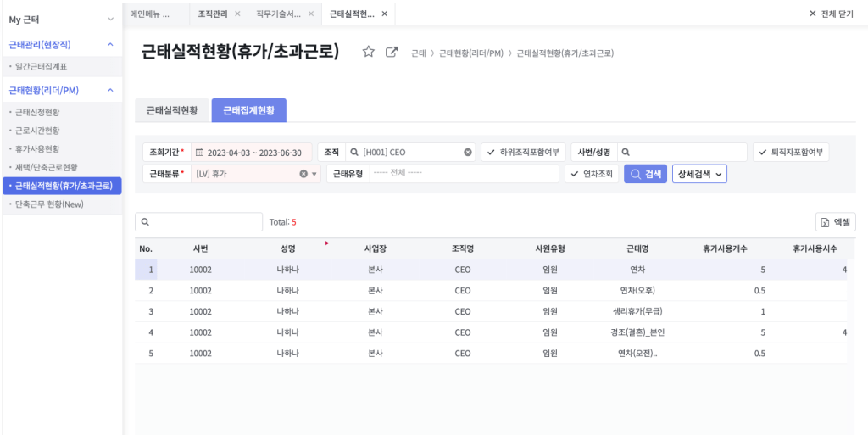This screenshot has width=868, height=435.
Task: Click the Excel file icon
Action: click(x=825, y=222)
